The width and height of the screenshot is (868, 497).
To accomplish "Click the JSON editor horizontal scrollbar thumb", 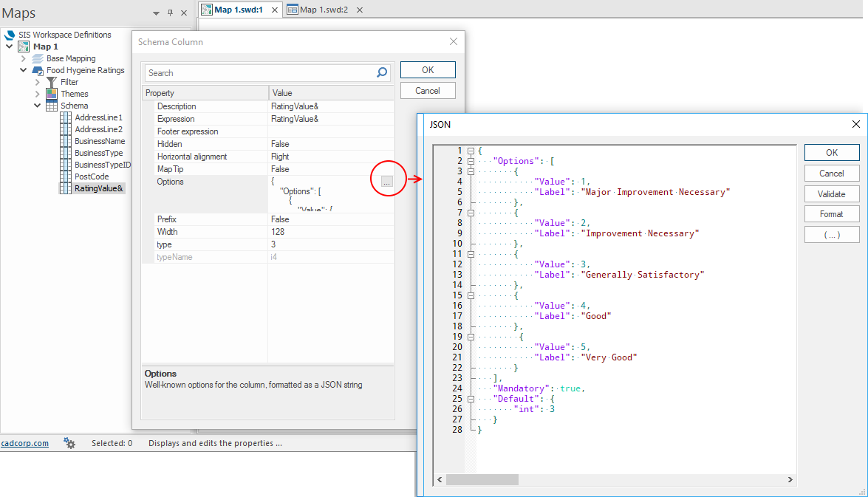I will pyautogui.click(x=482, y=479).
